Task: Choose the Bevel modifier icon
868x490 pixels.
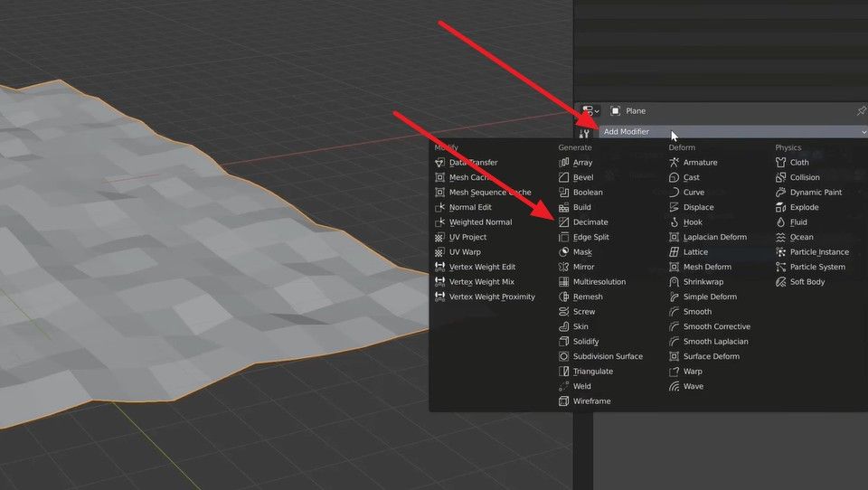Action: tap(563, 177)
